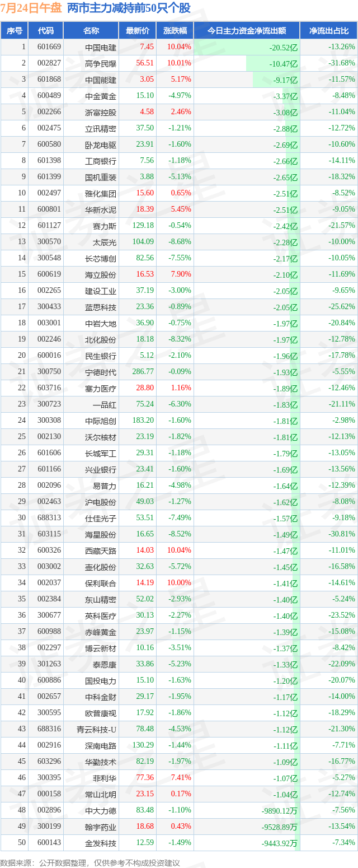Select stock name 青云科技-U
This screenshot has height=868, width=358.
97,729
